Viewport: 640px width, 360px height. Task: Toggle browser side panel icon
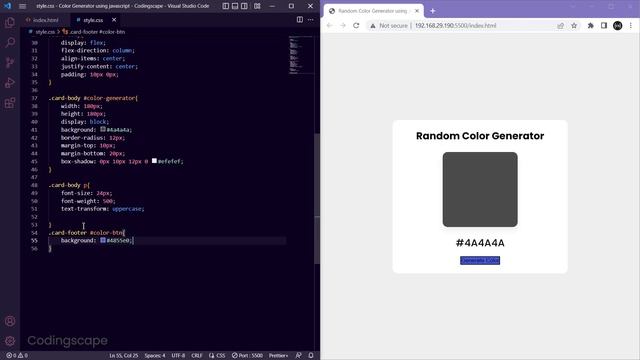604,25
